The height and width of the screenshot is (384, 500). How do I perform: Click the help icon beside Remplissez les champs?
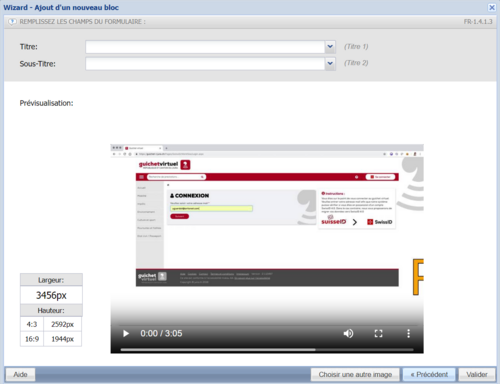pyautogui.click(x=12, y=22)
